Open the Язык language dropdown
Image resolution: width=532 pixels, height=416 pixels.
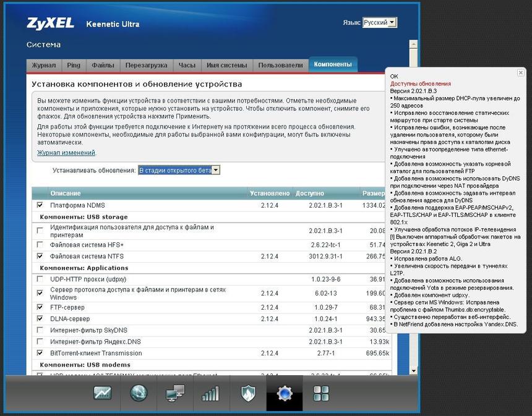click(x=379, y=23)
